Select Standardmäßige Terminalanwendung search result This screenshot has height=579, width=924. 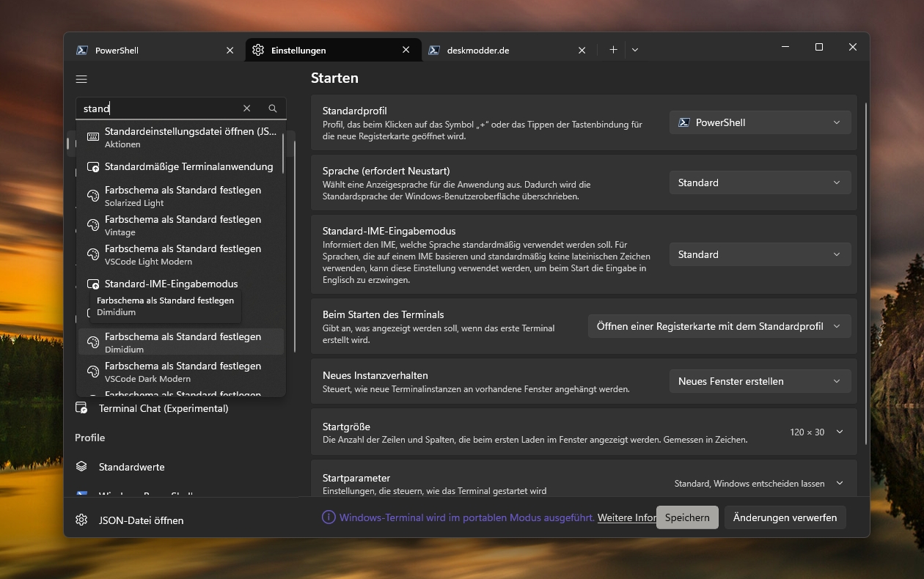point(188,167)
